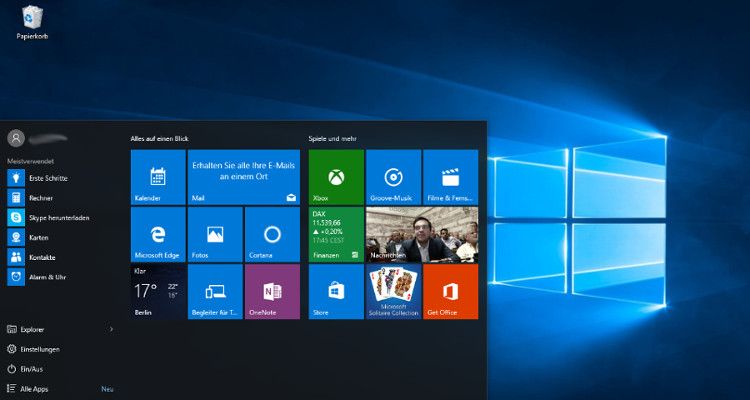Open the Cortana tile
Viewport: 750px width, 400px height.
[272, 234]
